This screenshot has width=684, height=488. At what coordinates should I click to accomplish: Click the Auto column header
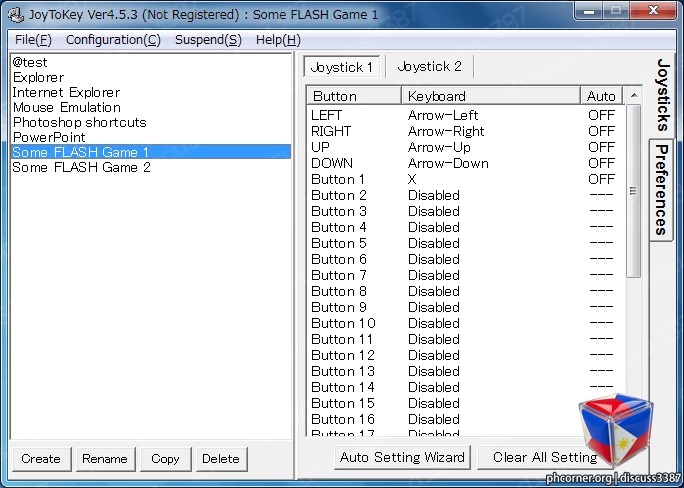[x=601, y=96]
